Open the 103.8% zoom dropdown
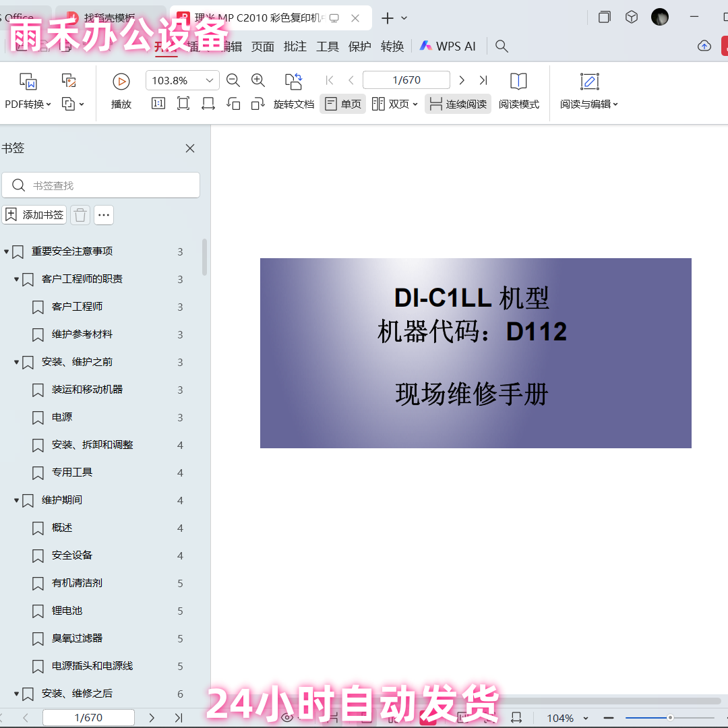 point(210,80)
